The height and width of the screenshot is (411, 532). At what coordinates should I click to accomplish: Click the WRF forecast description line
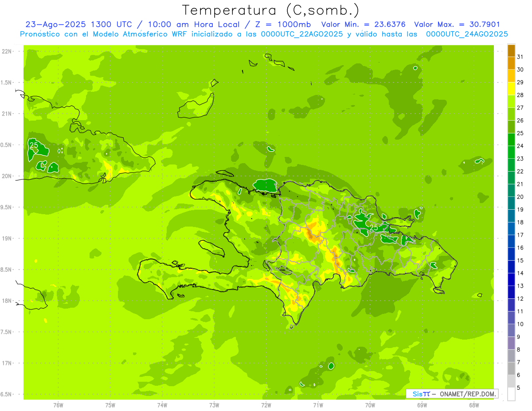click(x=264, y=34)
